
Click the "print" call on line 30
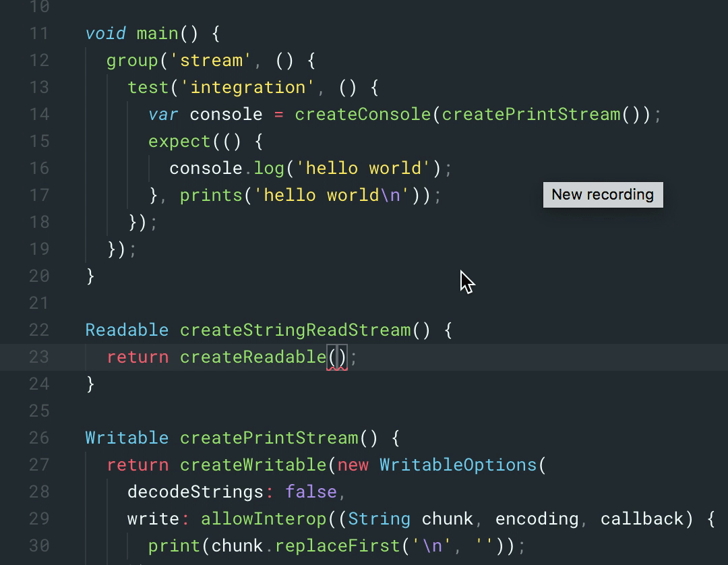pos(174,545)
